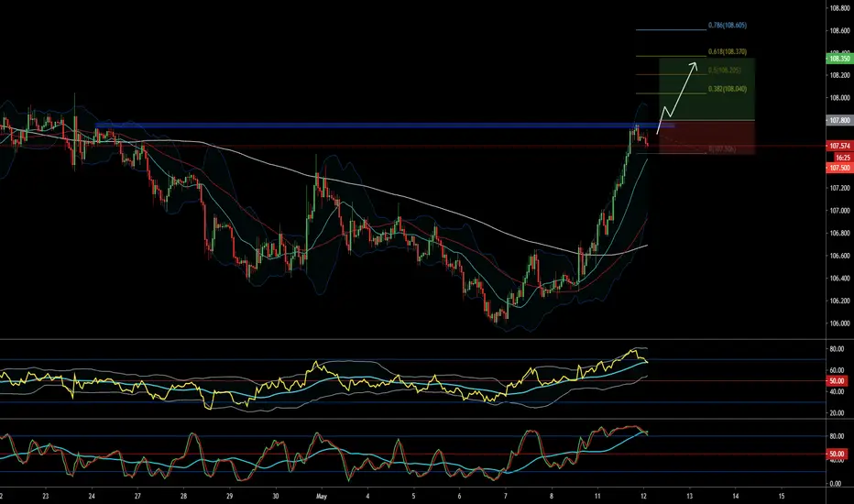Click the 0.382(108.040) Fibonacci level label
Image resolution: width=854 pixels, height=504 pixels.
click(728, 89)
